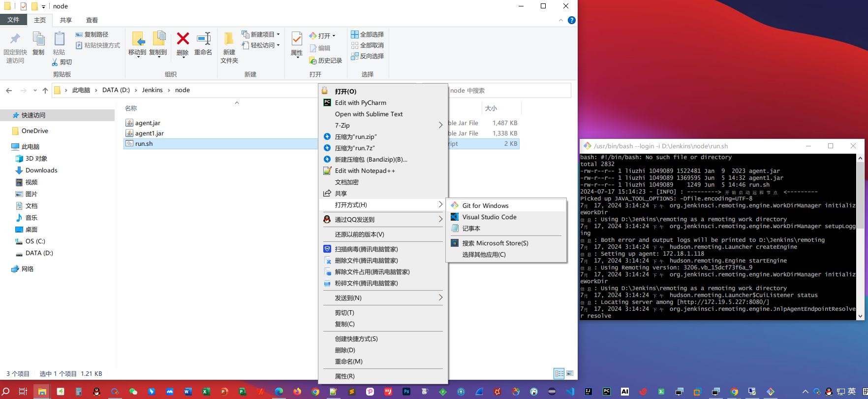
Task: Choose Edit with Notepad++
Action: (383, 171)
